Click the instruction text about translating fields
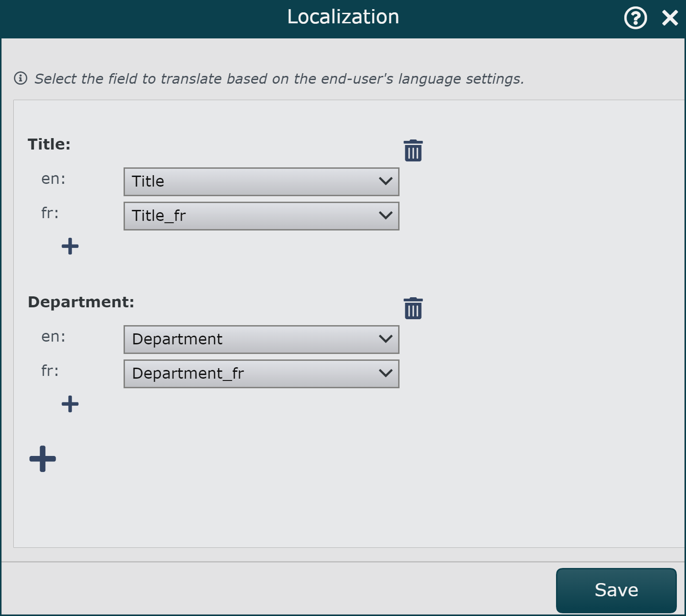686x616 pixels. (x=279, y=79)
